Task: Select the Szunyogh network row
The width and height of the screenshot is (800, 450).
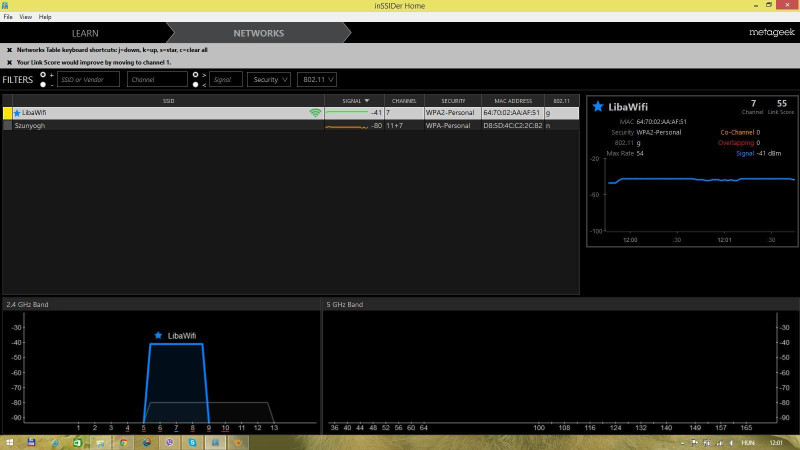Action: [x=291, y=126]
